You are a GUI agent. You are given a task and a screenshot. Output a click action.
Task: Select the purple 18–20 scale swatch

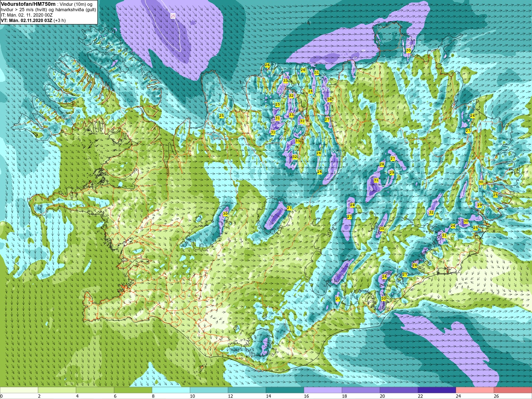pos(361,390)
